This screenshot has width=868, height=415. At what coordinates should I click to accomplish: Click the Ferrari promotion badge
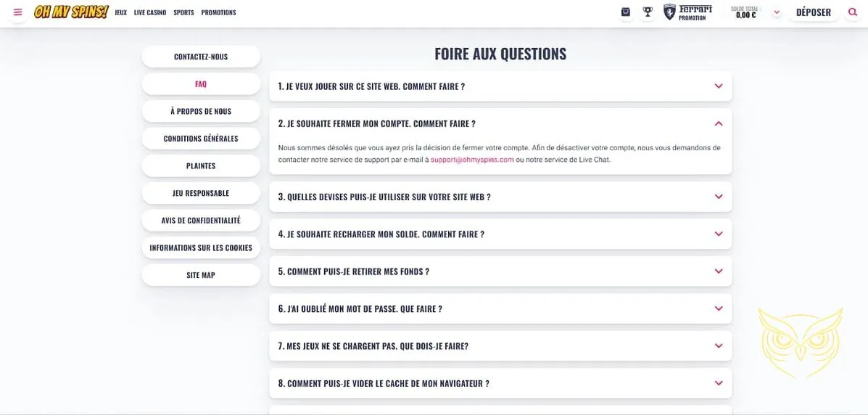pos(687,12)
